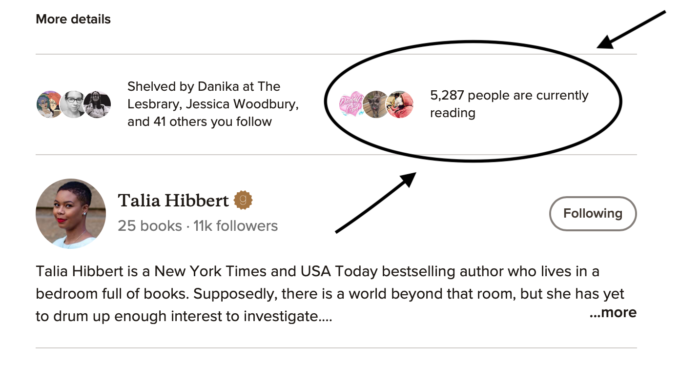Image resolution: width=700 pixels, height=365 pixels.
Task: Click the word 'reading' under reader count
Action: click(453, 113)
